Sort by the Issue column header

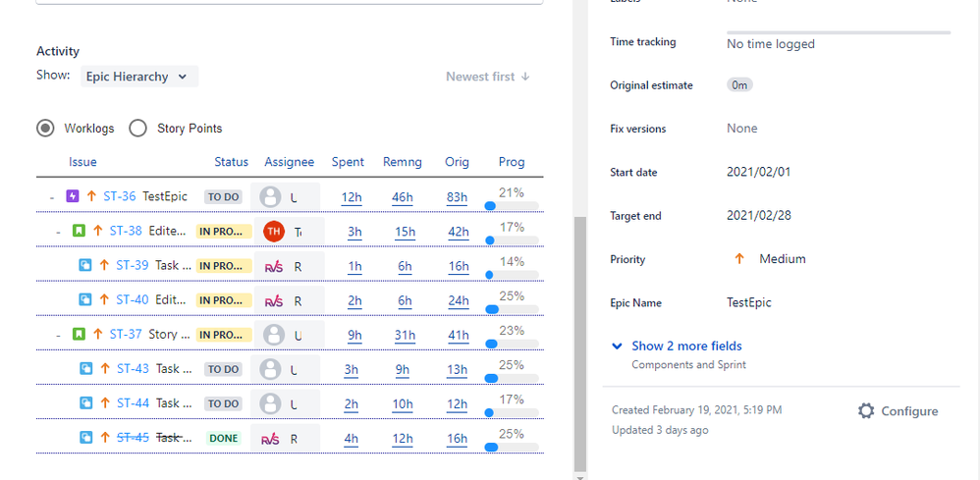82,162
